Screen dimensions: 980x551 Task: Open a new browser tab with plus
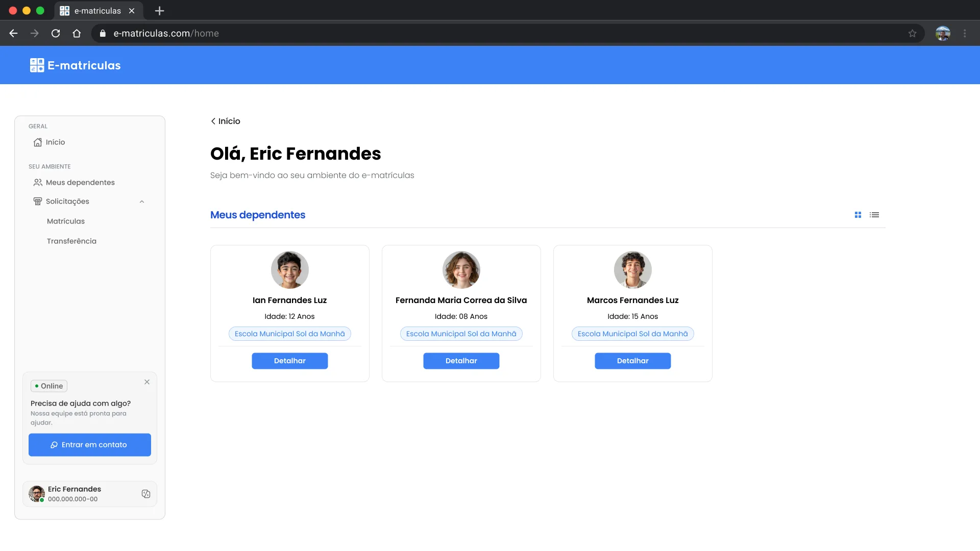159,11
